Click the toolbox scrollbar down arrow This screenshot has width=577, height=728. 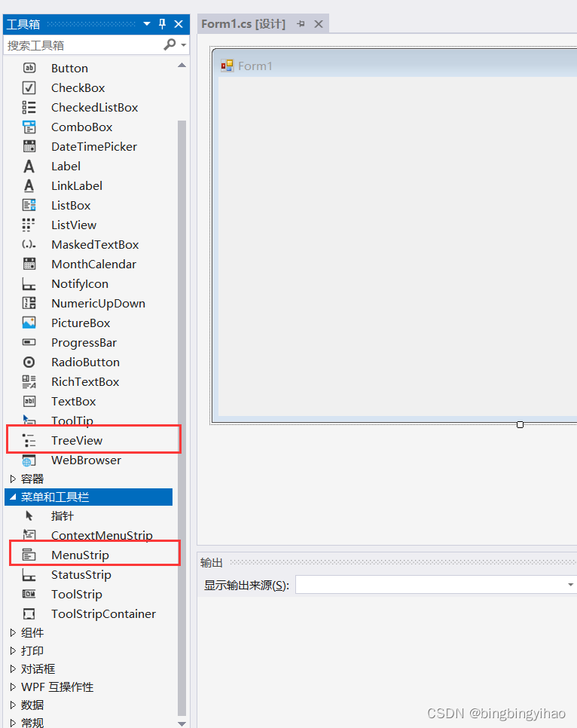pos(182,723)
